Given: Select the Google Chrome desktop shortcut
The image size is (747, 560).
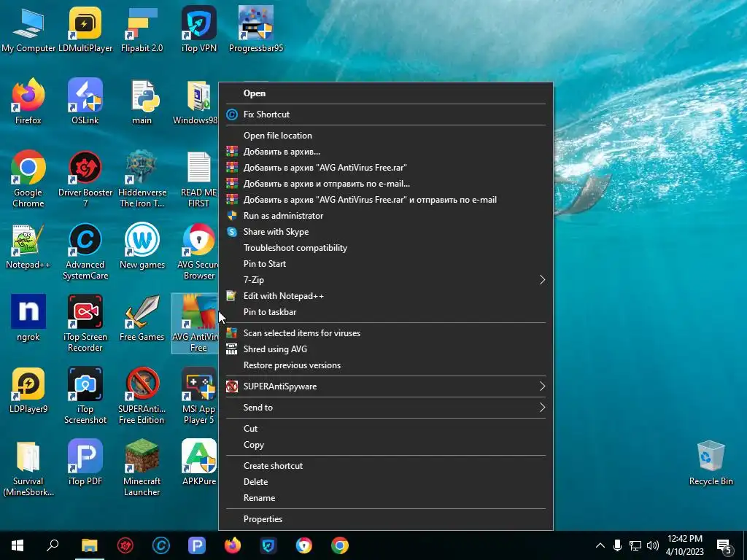Looking at the screenshot, I should (x=28, y=179).
